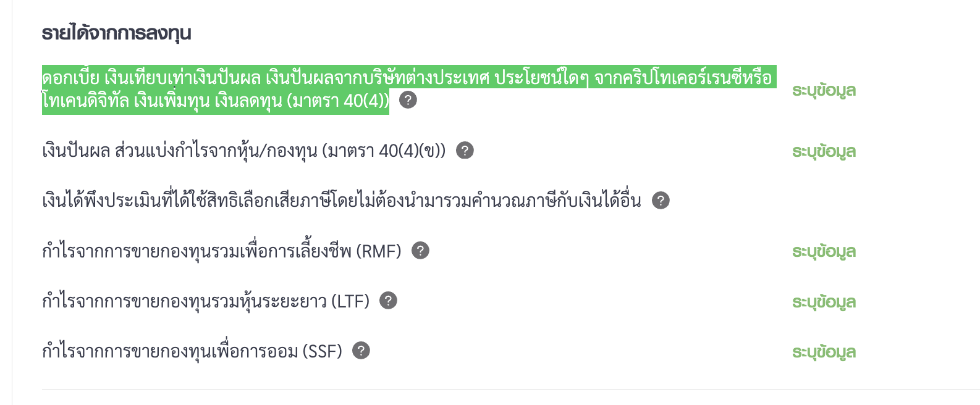Click ระบุข้อมูล for the highlighted ดอกเบี้ย row
Viewport: 980px width, 405px height.
coord(824,90)
